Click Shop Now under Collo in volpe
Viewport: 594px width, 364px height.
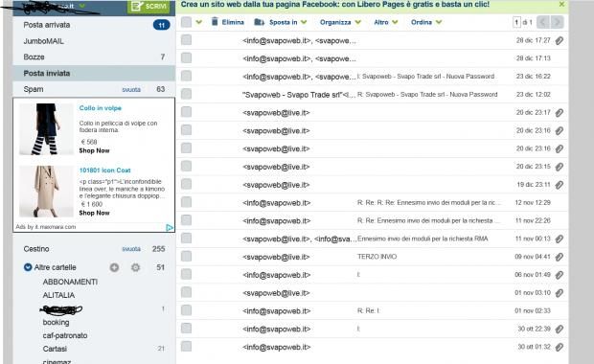tap(94, 150)
